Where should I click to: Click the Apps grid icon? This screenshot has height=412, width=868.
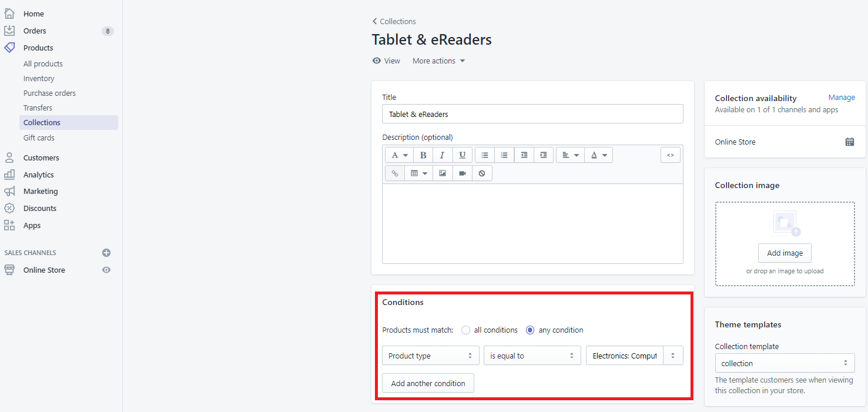(x=9, y=225)
